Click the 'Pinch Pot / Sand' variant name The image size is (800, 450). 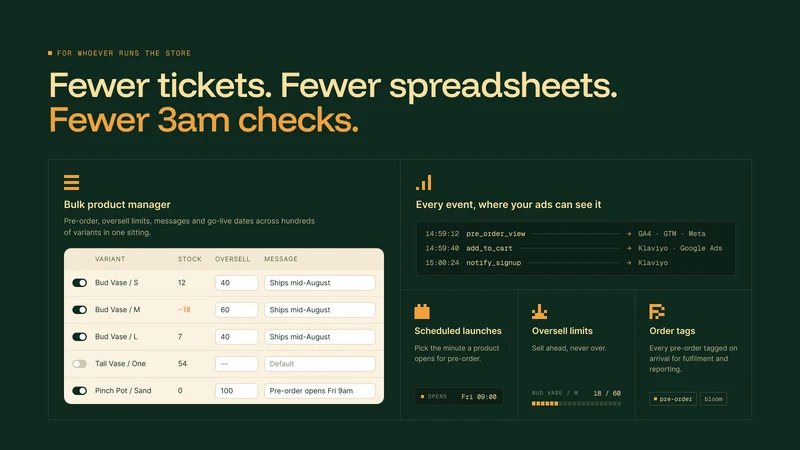(x=123, y=391)
